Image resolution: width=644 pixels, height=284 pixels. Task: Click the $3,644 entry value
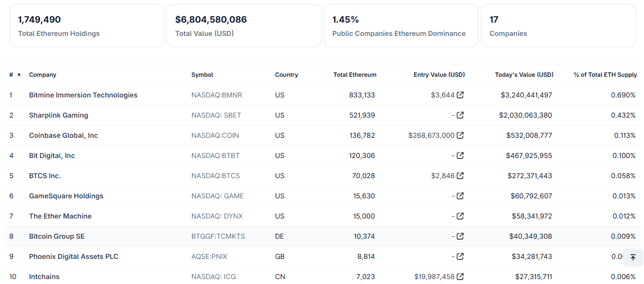(x=443, y=95)
